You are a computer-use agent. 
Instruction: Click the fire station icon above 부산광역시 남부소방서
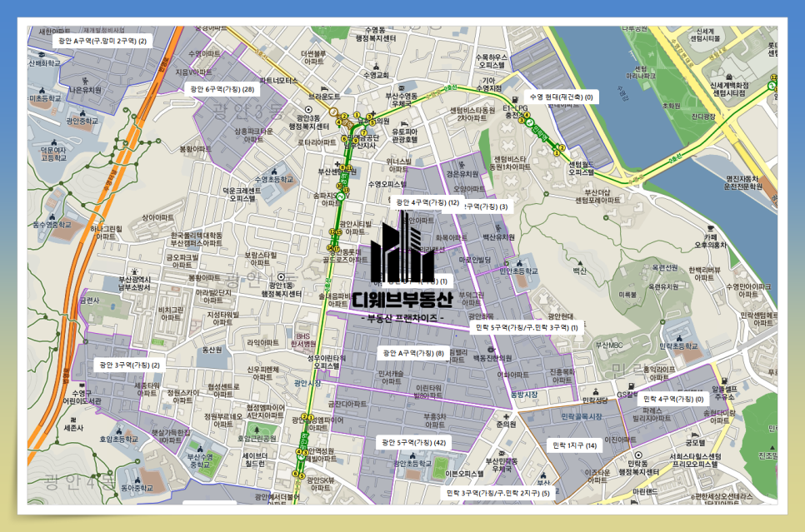(x=134, y=271)
